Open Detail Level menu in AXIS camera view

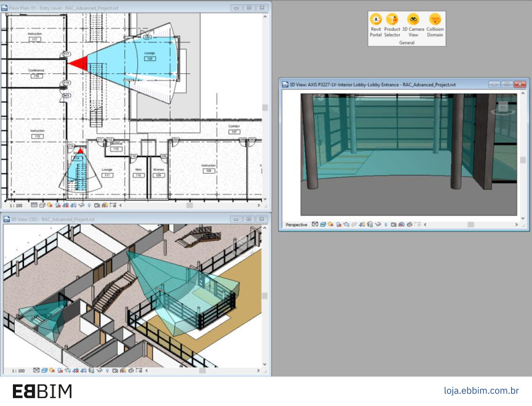click(x=315, y=224)
